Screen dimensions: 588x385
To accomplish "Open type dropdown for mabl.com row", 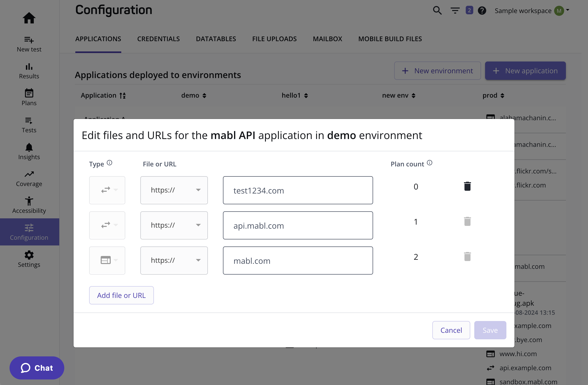I will click(107, 261).
